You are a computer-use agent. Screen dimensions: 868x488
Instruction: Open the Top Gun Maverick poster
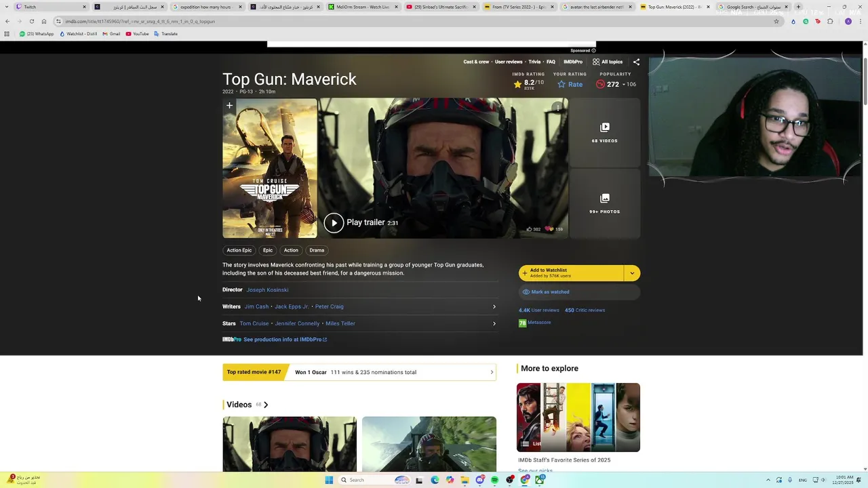(x=270, y=169)
